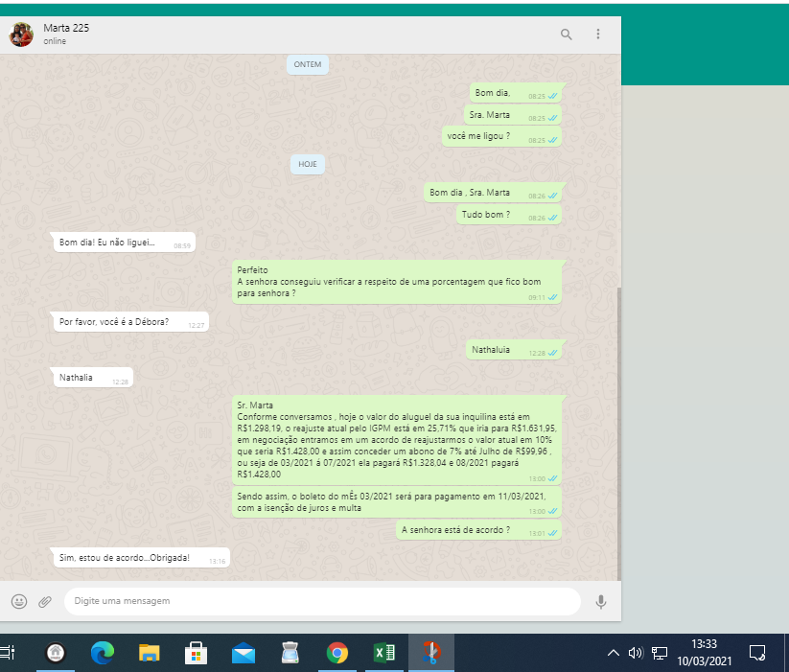Image resolution: width=789 pixels, height=672 pixels.
Task: Open the network tray icon
Action: pyautogui.click(x=660, y=653)
